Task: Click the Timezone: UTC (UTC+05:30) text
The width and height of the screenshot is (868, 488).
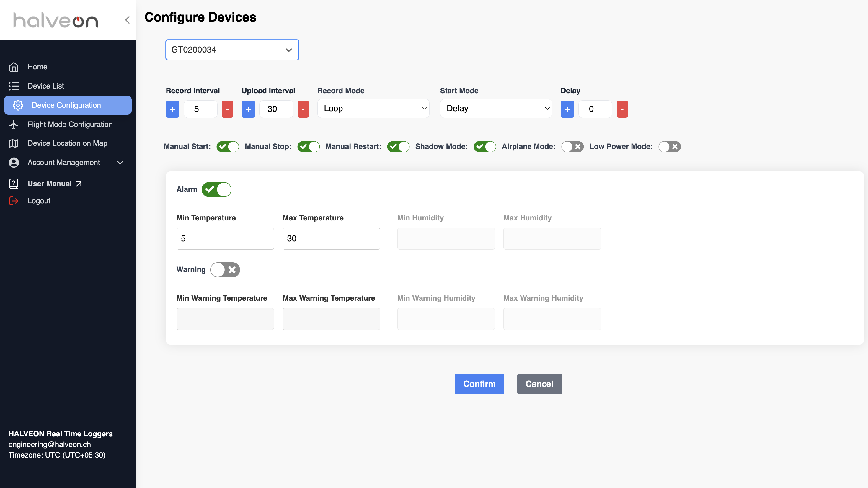Action: tap(57, 455)
